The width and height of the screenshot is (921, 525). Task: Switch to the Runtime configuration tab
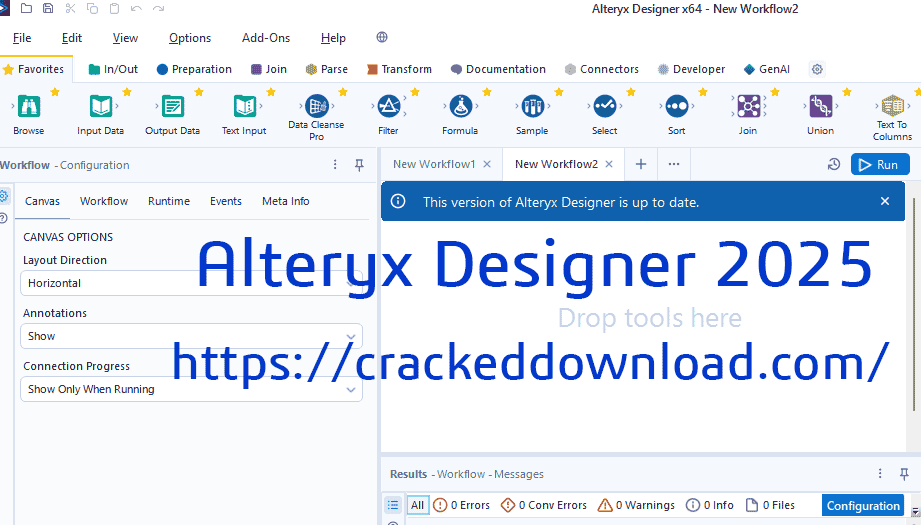point(169,201)
